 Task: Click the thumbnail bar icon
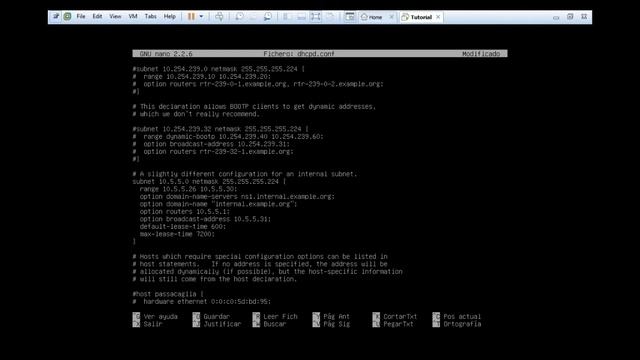click(301, 17)
